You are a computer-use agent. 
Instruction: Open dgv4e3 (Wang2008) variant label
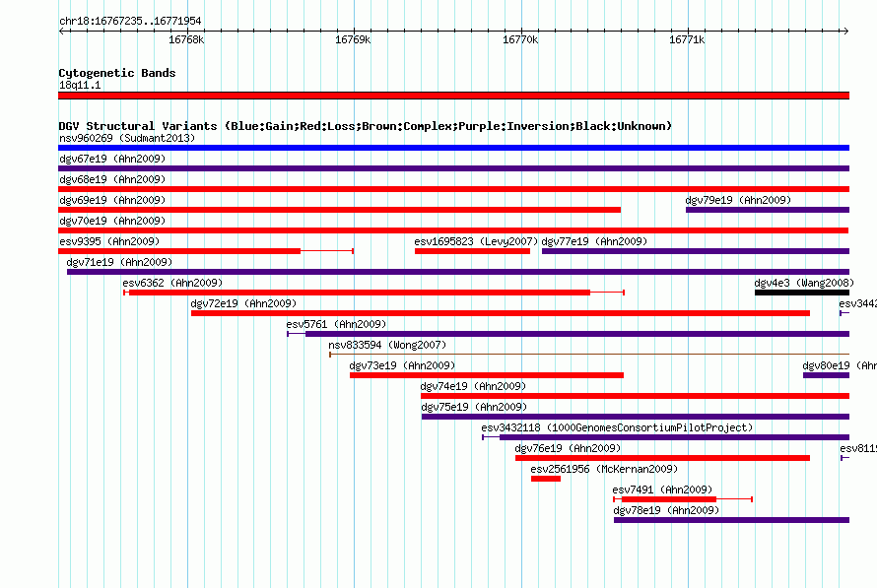point(804,283)
